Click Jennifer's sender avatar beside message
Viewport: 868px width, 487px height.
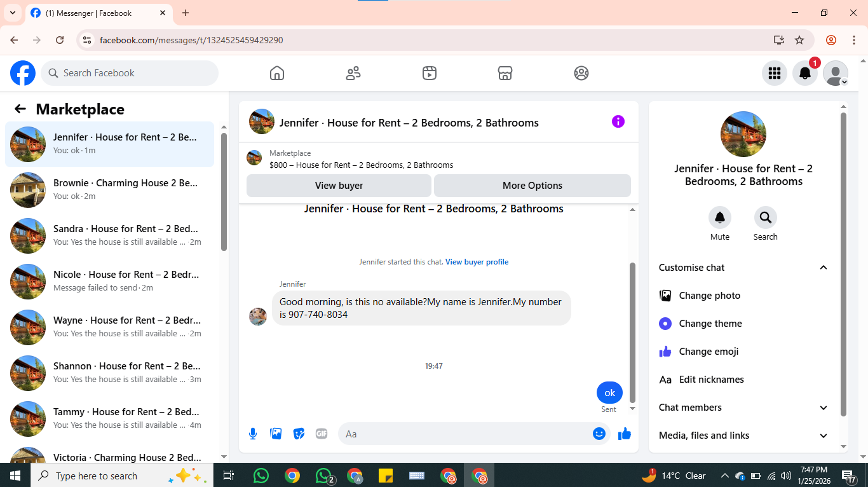click(258, 316)
